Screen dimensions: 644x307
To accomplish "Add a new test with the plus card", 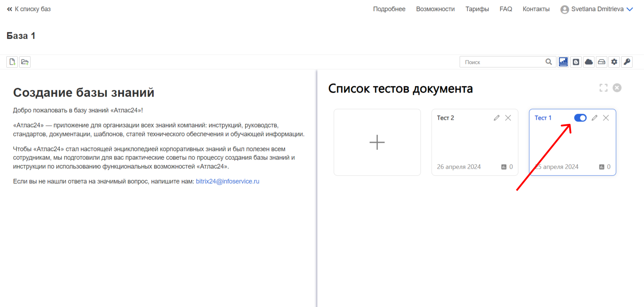I will coord(377,142).
